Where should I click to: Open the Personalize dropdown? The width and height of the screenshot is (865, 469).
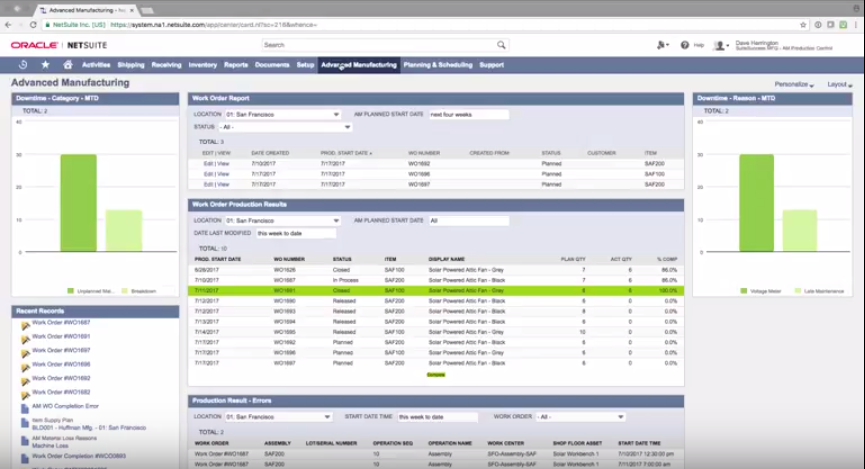tap(795, 85)
